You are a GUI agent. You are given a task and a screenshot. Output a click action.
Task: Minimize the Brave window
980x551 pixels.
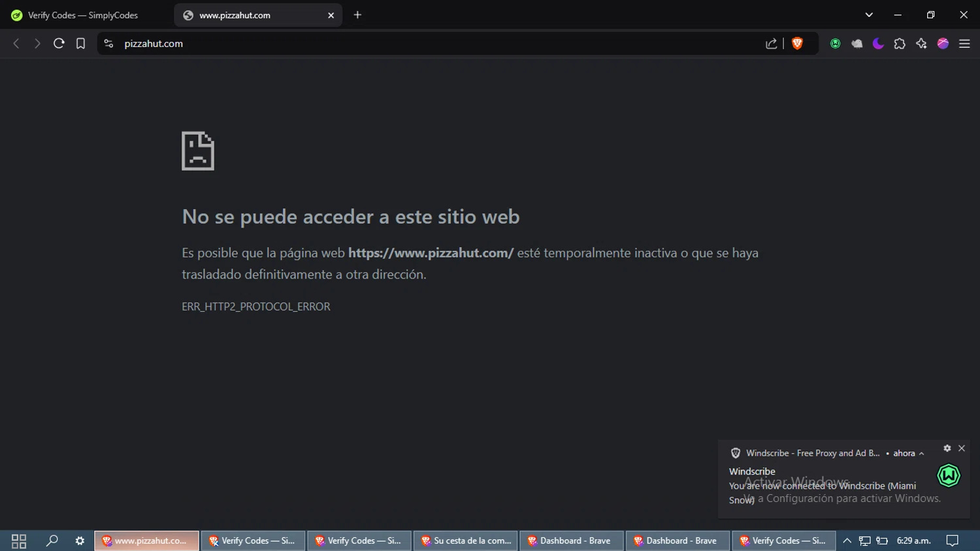tap(898, 15)
